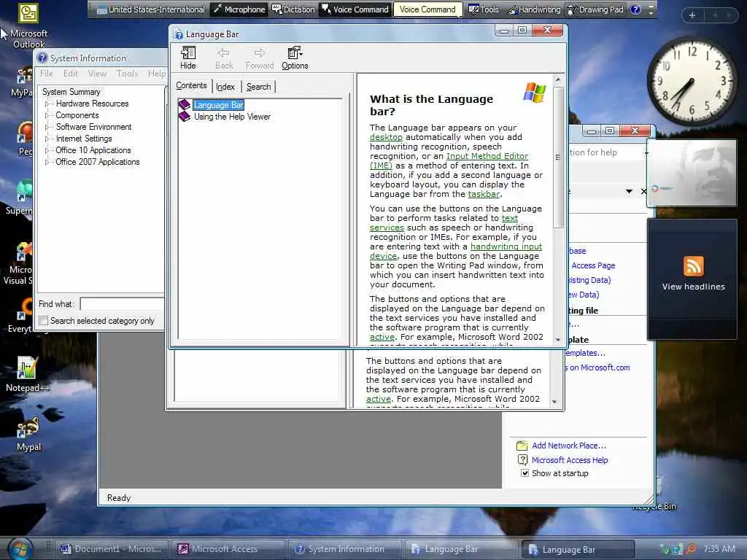Click the sidebar add gadget plus button
Image resolution: width=747 pixels, height=560 pixels.
(x=692, y=15)
